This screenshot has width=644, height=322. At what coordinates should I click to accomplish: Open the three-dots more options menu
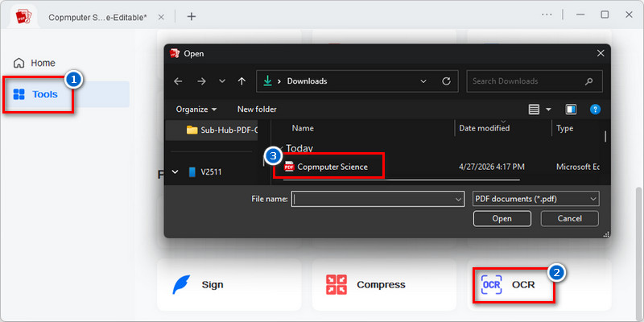(x=547, y=14)
